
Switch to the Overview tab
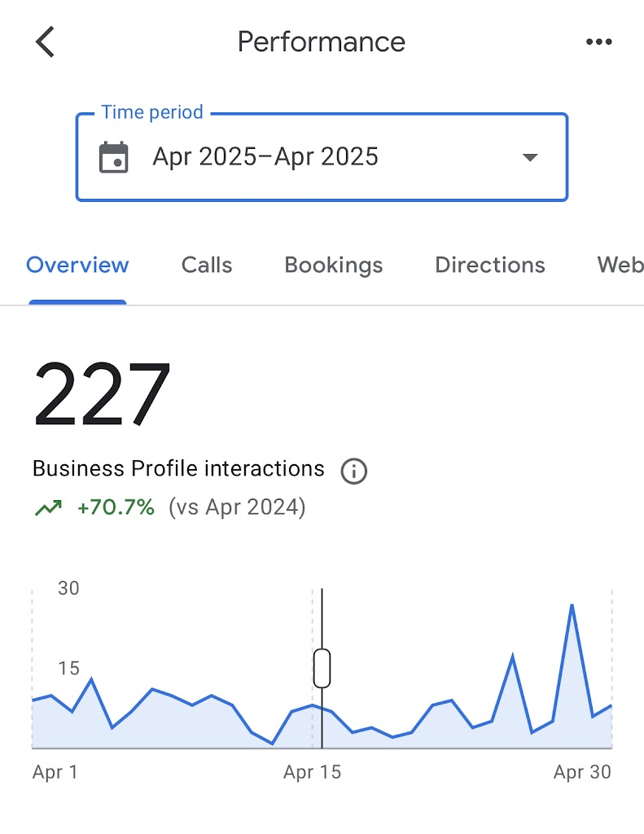tap(77, 265)
